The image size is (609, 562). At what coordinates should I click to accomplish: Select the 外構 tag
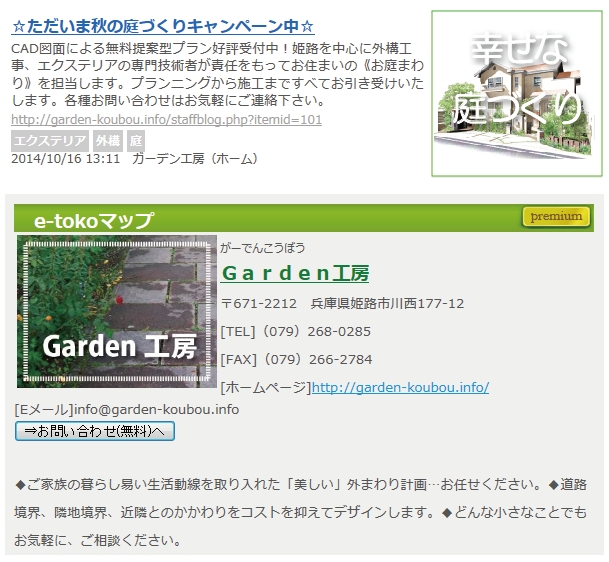tap(108, 141)
